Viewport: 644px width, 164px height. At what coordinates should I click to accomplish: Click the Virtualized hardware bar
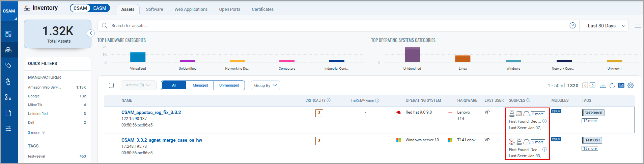pos(138,57)
